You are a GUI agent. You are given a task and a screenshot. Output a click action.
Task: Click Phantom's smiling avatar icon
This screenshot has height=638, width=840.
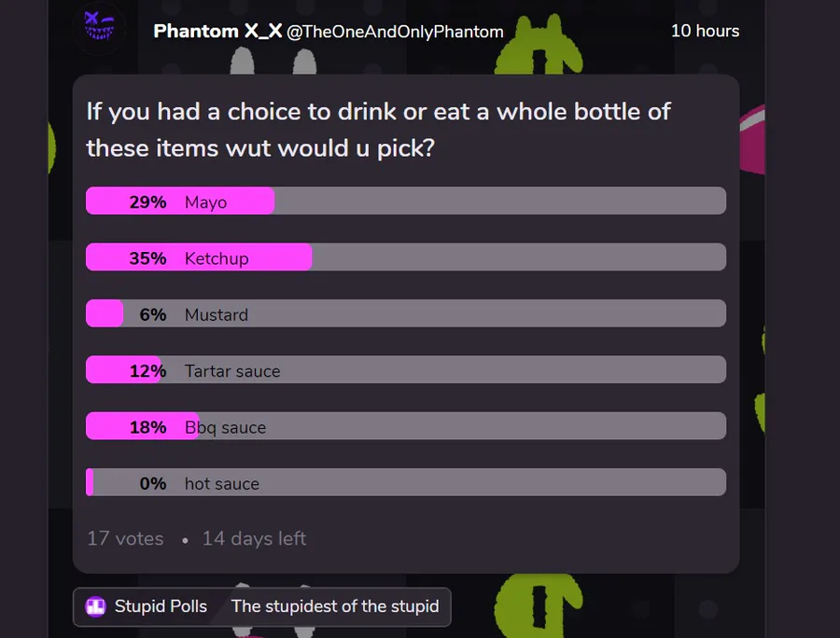click(102, 28)
